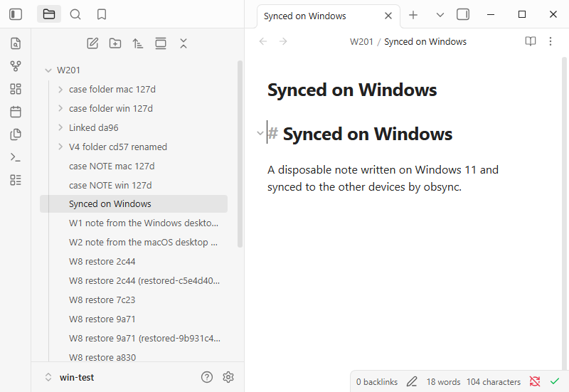This screenshot has height=392, width=569.
Task: Open the search pane
Action: (75, 14)
